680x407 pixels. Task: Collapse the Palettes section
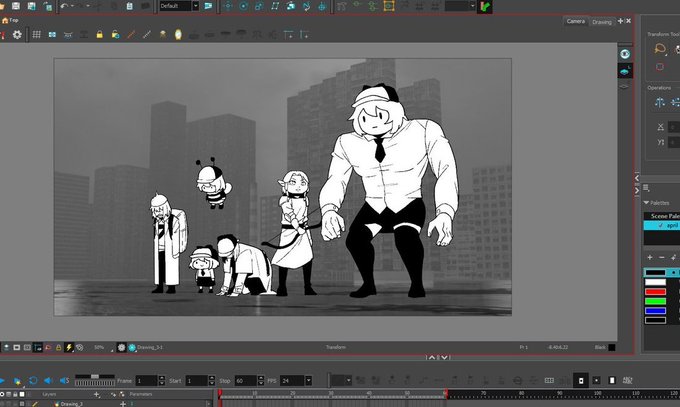[x=646, y=203]
